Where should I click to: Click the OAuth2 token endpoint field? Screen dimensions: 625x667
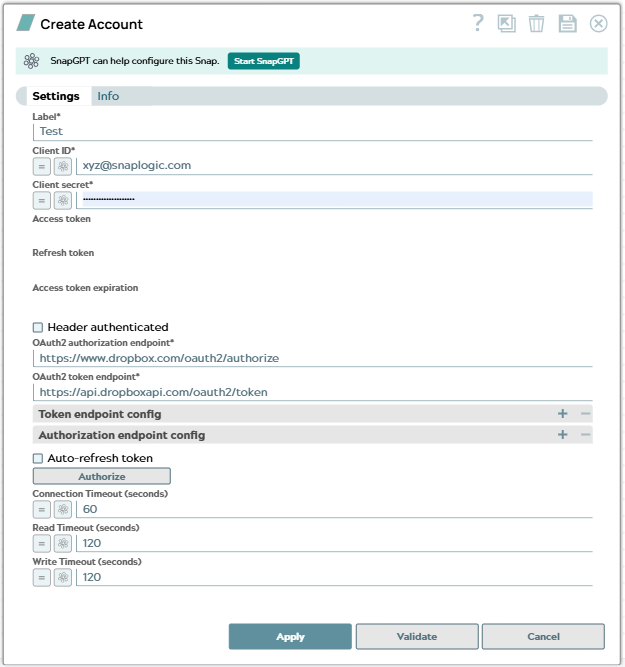tap(313, 392)
